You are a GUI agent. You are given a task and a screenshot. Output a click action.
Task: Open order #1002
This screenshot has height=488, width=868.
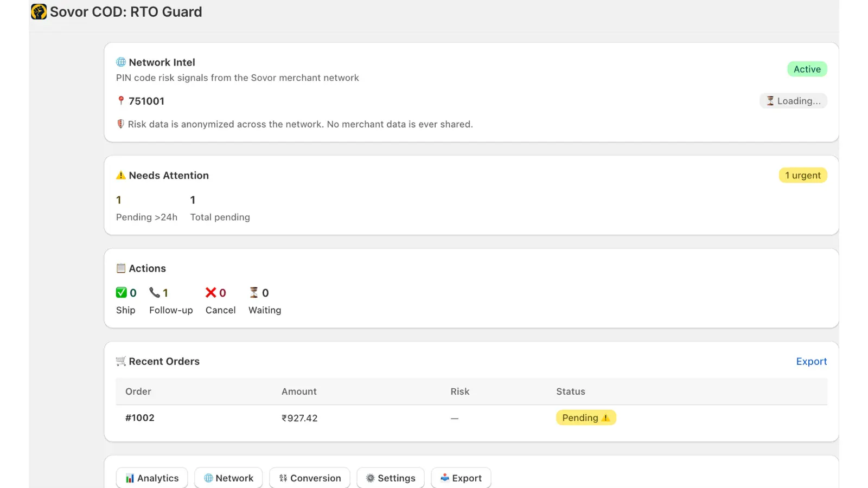tap(140, 418)
